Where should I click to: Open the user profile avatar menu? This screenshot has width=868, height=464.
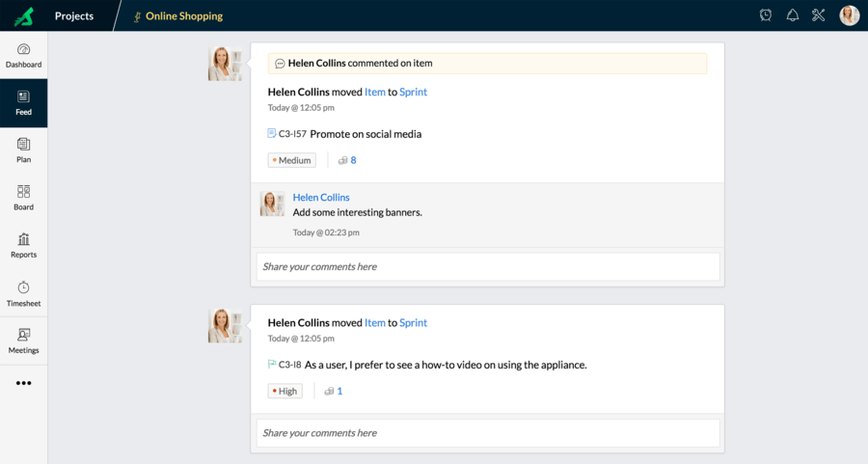[x=849, y=15]
